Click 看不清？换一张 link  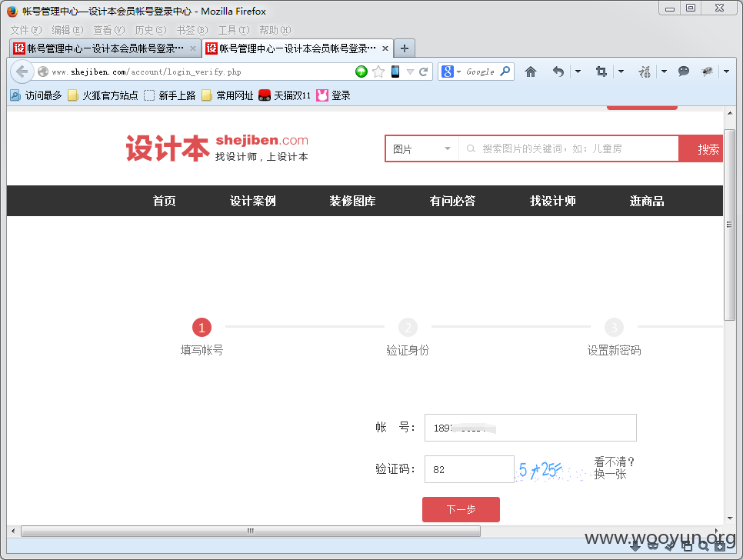pyautogui.click(x=614, y=468)
